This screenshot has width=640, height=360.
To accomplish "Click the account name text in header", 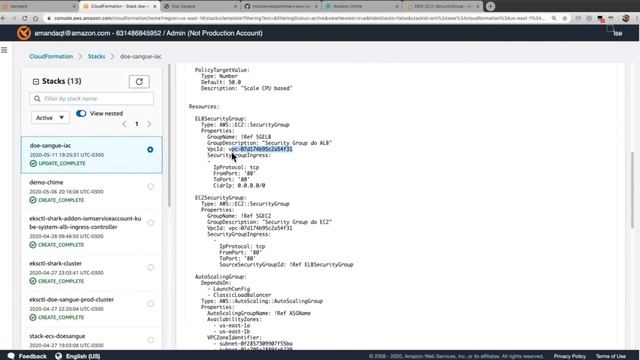I will [149, 33].
